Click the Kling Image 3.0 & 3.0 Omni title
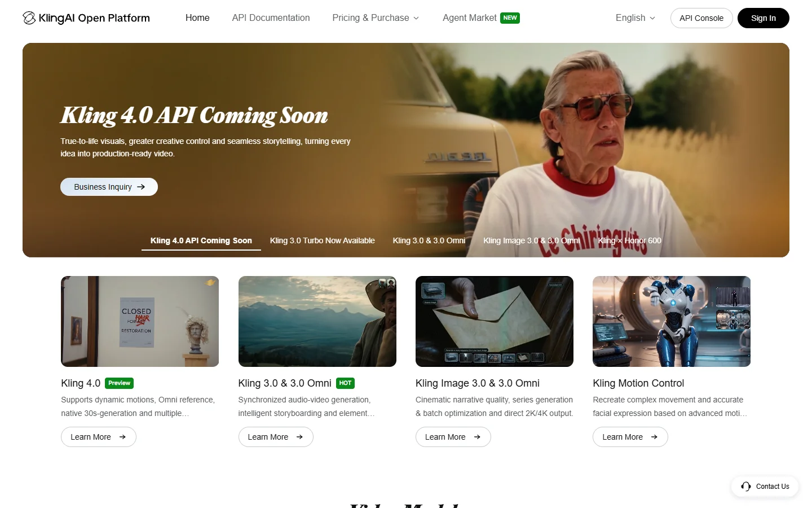 [478, 383]
